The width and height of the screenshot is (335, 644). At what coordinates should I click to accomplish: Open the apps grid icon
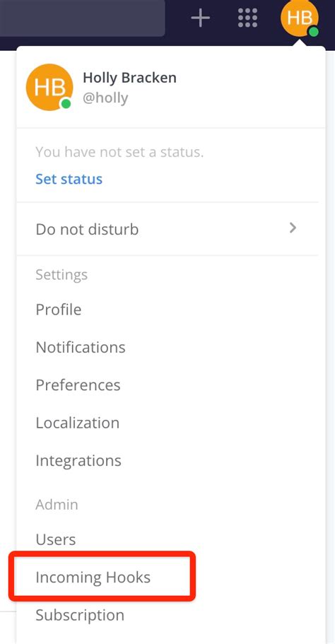[x=247, y=18]
